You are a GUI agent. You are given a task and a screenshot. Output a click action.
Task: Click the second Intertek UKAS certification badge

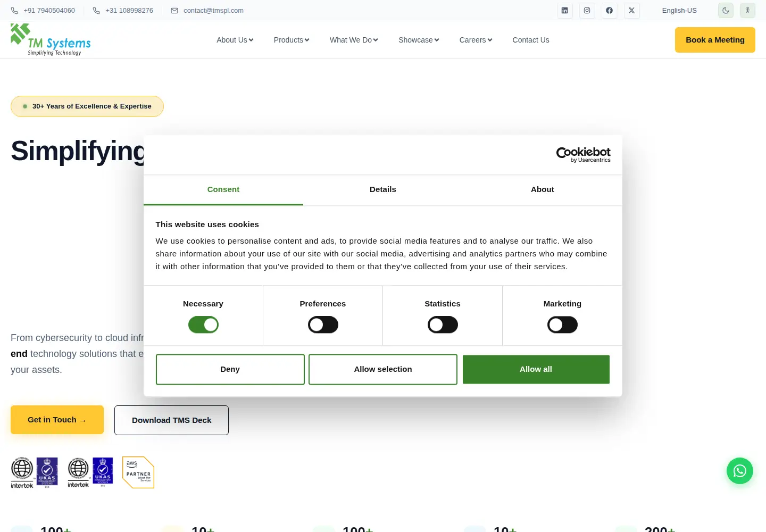point(90,472)
